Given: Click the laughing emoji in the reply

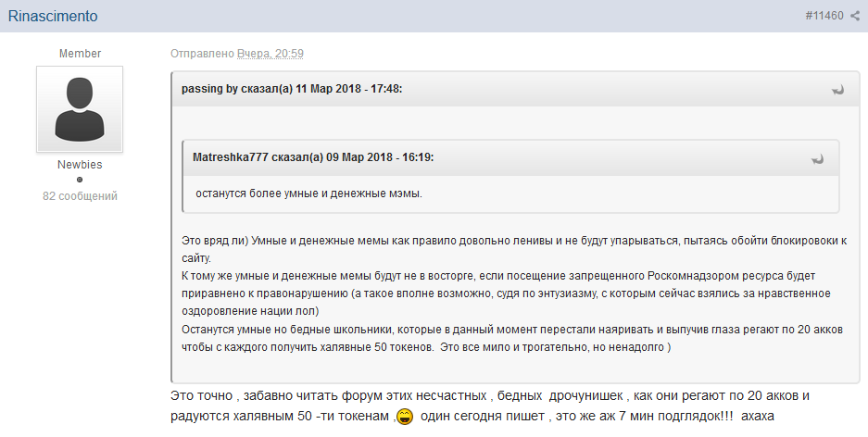Looking at the screenshot, I should point(405,416).
